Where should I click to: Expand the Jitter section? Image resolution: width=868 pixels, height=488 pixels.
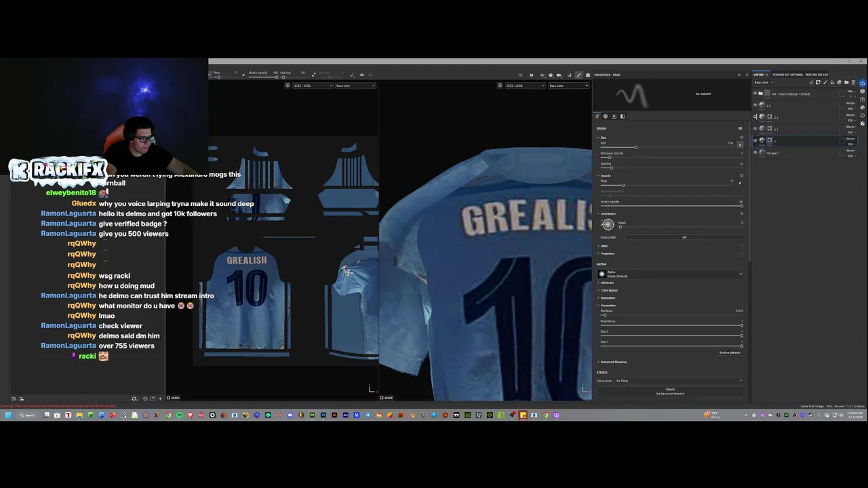click(x=598, y=245)
